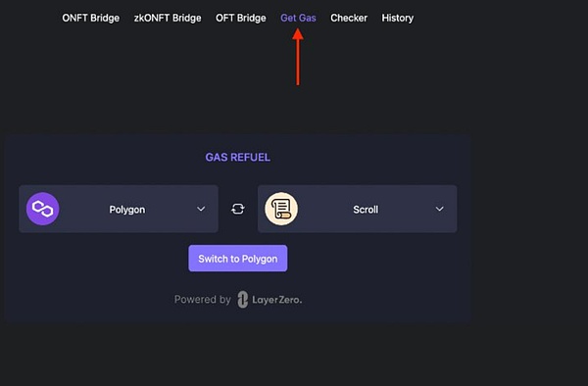Click the GAS REFUEL heading
Screen dimensions: 588x386
[238, 157]
